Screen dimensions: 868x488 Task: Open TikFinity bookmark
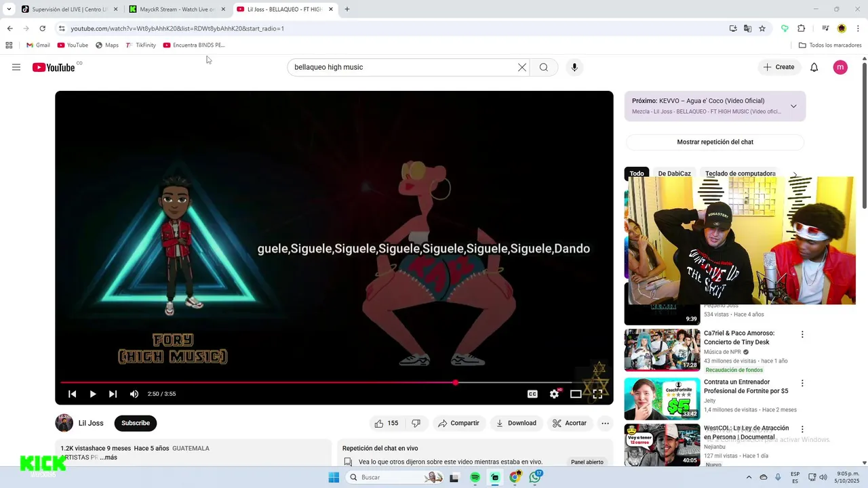click(x=141, y=45)
